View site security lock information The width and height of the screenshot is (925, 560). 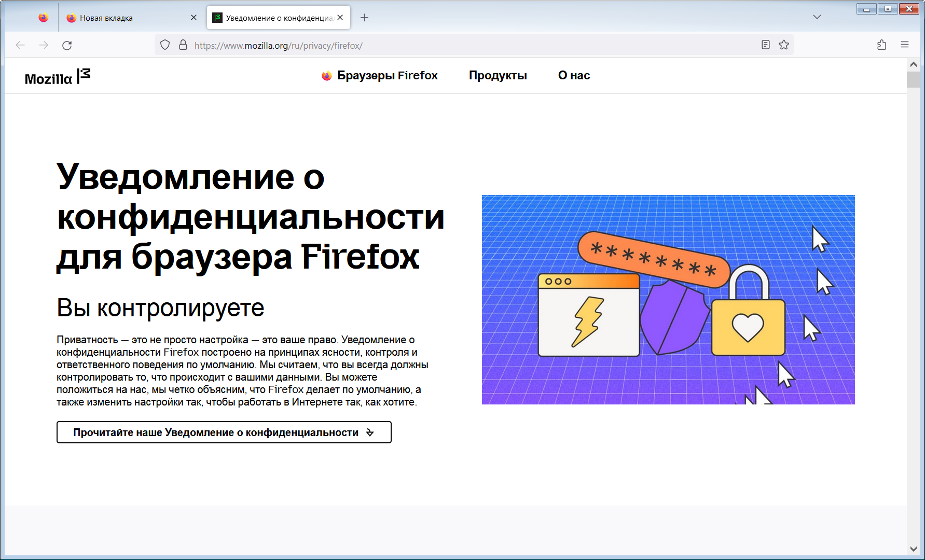tap(183, 45)
